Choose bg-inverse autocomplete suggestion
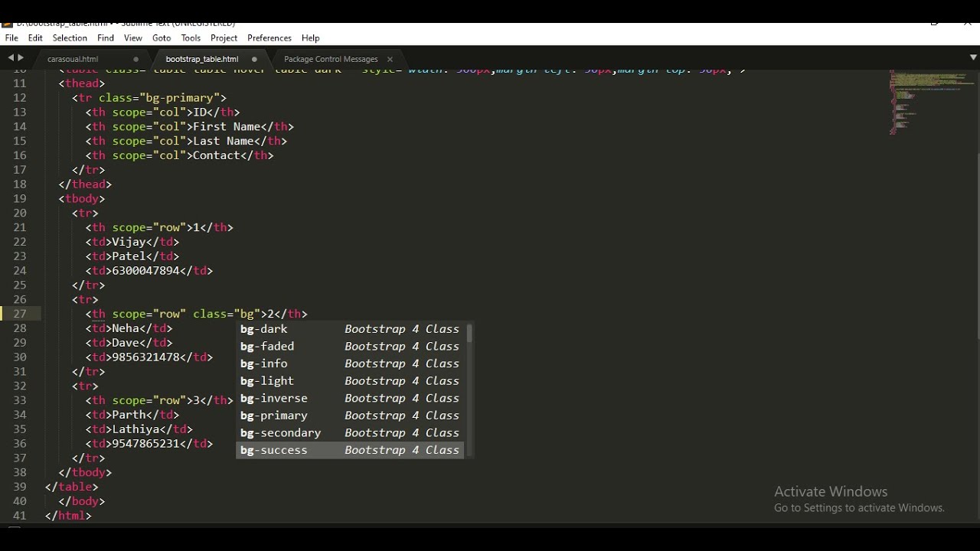980x551 pixels. pos(351,398)
